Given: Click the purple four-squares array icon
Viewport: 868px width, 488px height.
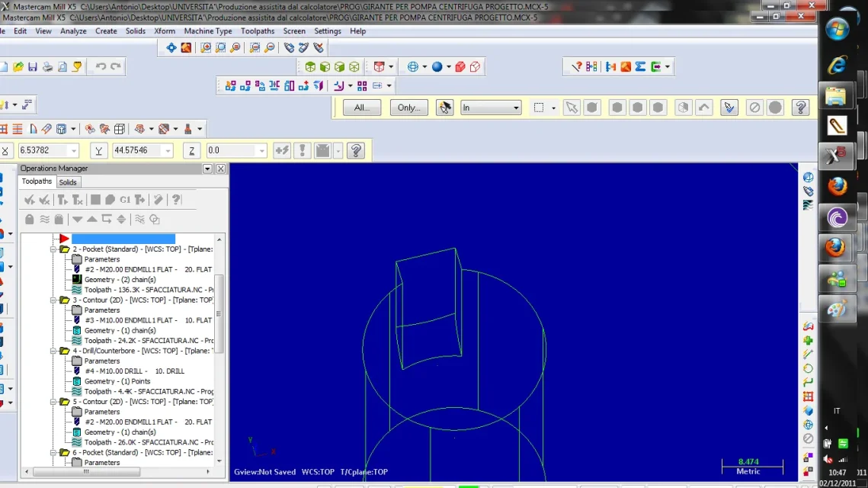Looking at the screenshot, I should (362, 86).
